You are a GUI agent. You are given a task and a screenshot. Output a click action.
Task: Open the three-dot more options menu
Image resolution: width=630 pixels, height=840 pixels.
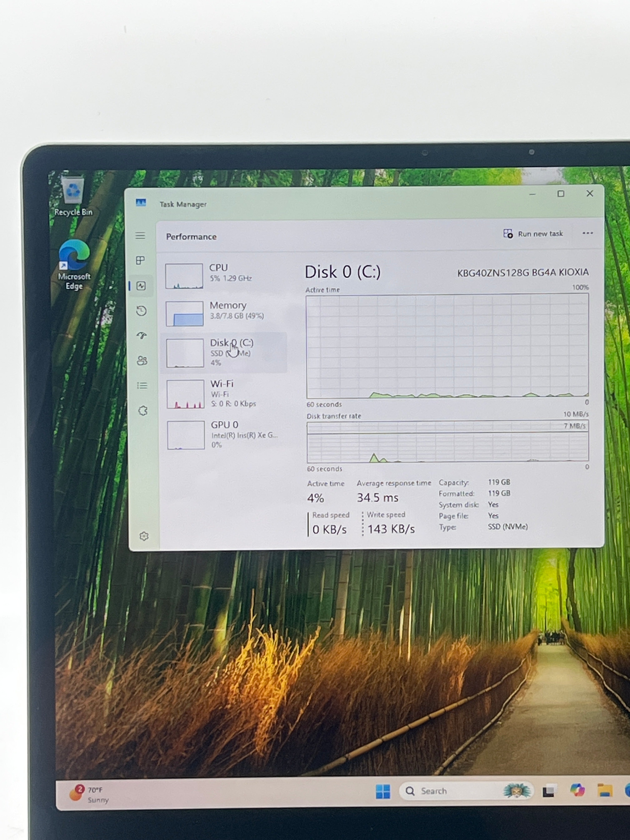(587, 233)
